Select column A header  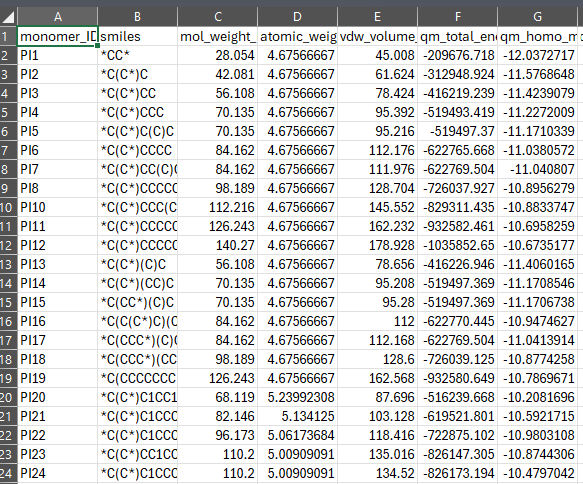(58, 17)
